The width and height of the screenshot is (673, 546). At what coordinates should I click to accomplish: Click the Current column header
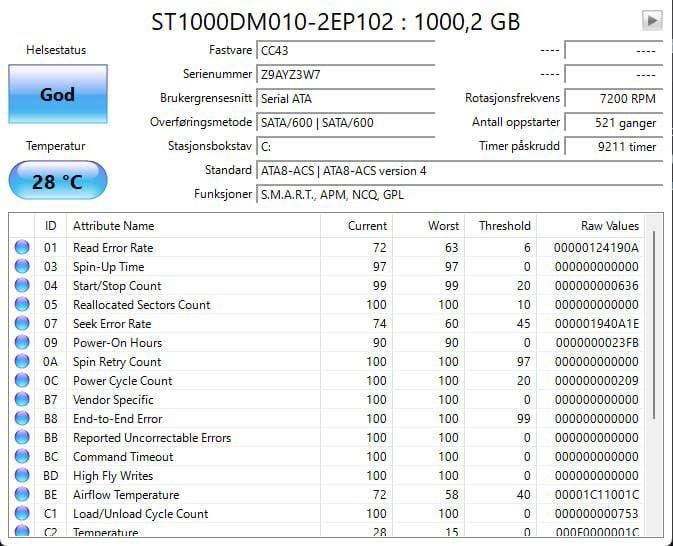[356, 225]
